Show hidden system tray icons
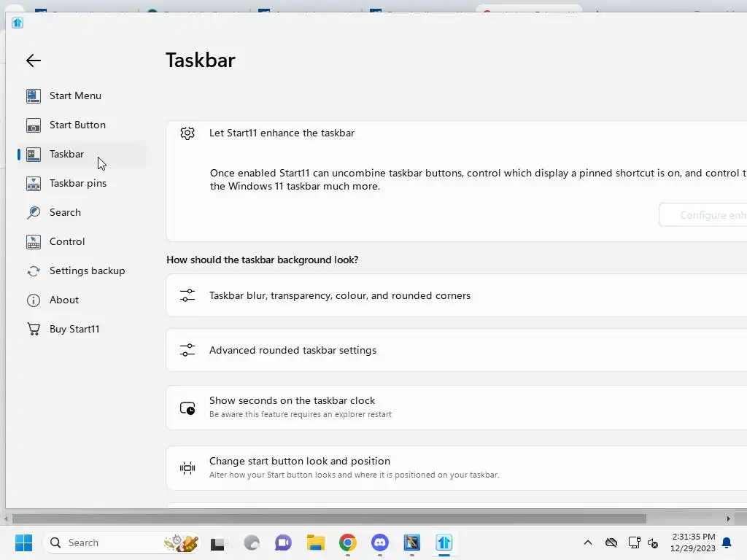The image size is (747, 560). coord(588,542)
